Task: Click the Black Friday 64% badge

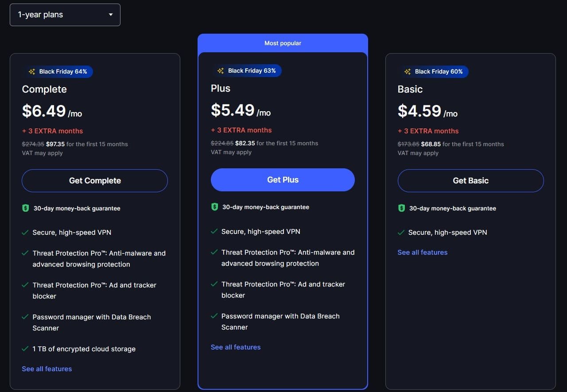Action: tap(58, 72)
